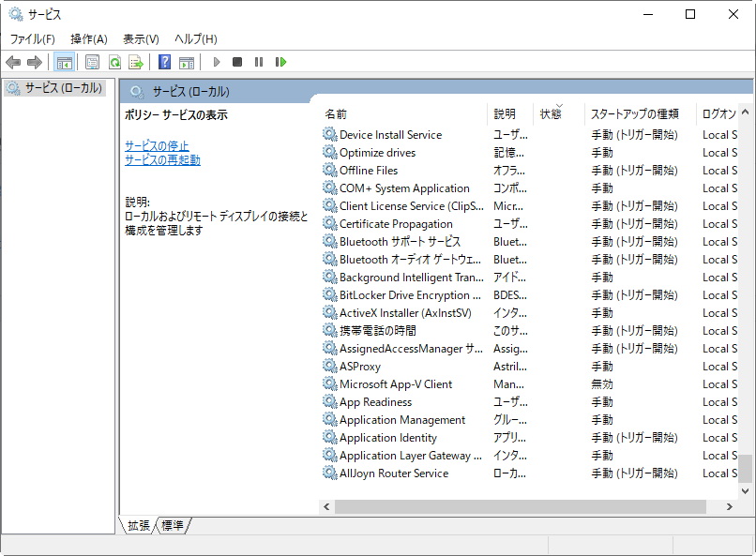
Task: Click the vertical scrollbar down arrow
Action: pyautogui.click(x=746, y=490)
